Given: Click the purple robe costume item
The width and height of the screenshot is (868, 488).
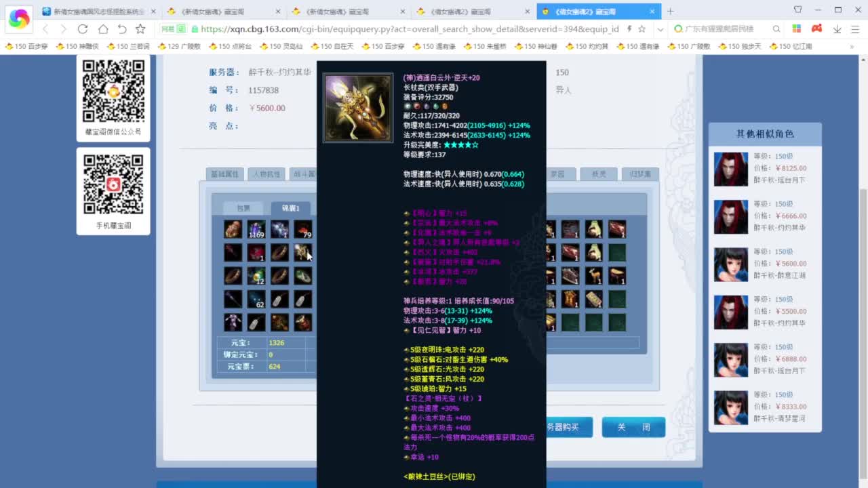Looking at the screenshot, I should [233, 323].
